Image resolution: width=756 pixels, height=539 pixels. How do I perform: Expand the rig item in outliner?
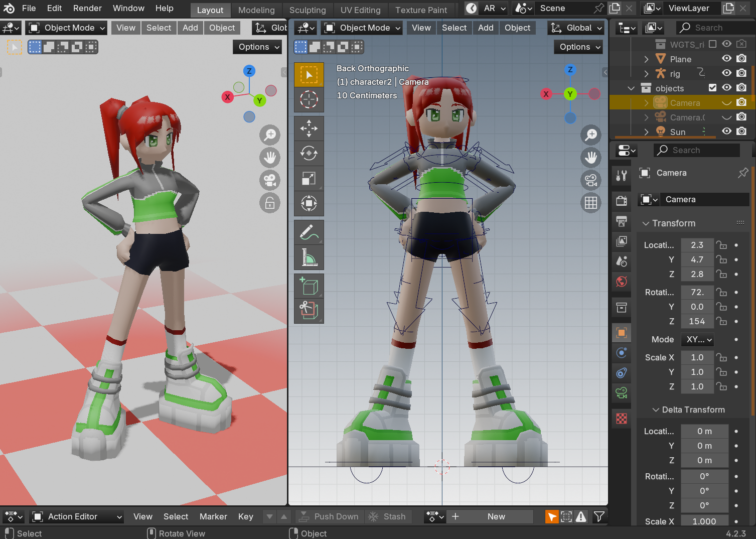(x=646, y=74)
